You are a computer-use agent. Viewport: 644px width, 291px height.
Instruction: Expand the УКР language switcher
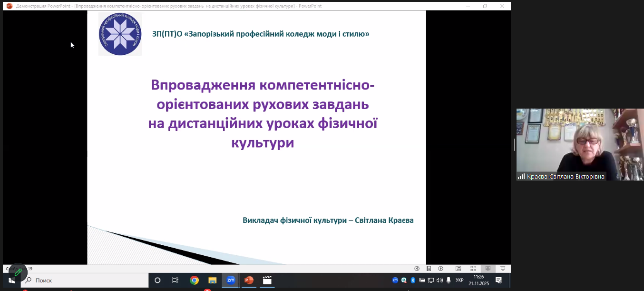tap(459, 280)
